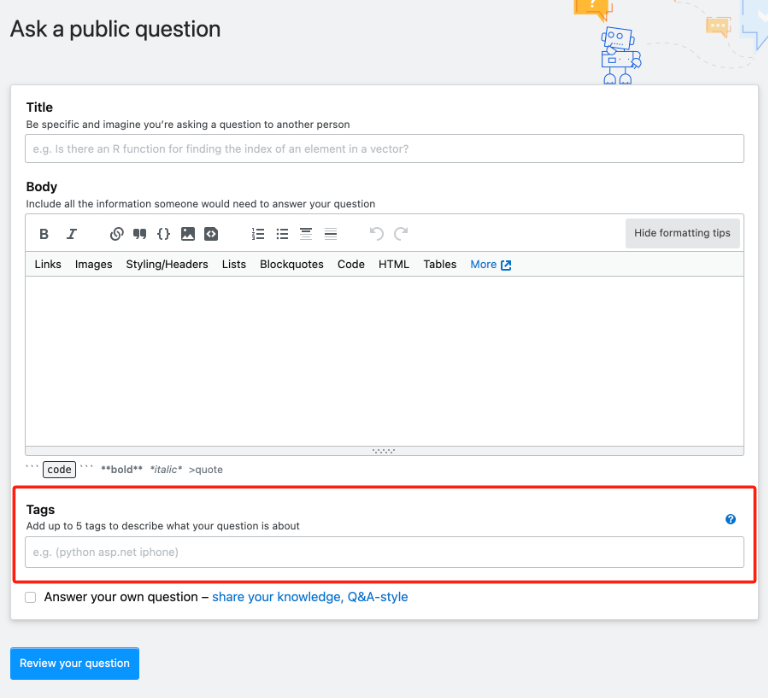Image resolution: width=768 pixels, height=698 pixels.
Task: Insert a horizontal rule
Action: tap(331, 234)
